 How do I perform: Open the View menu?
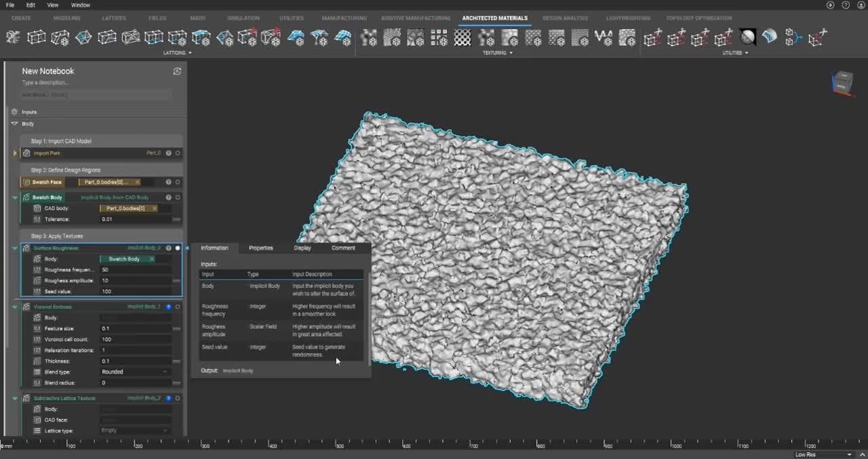click(x=52, y=5)
